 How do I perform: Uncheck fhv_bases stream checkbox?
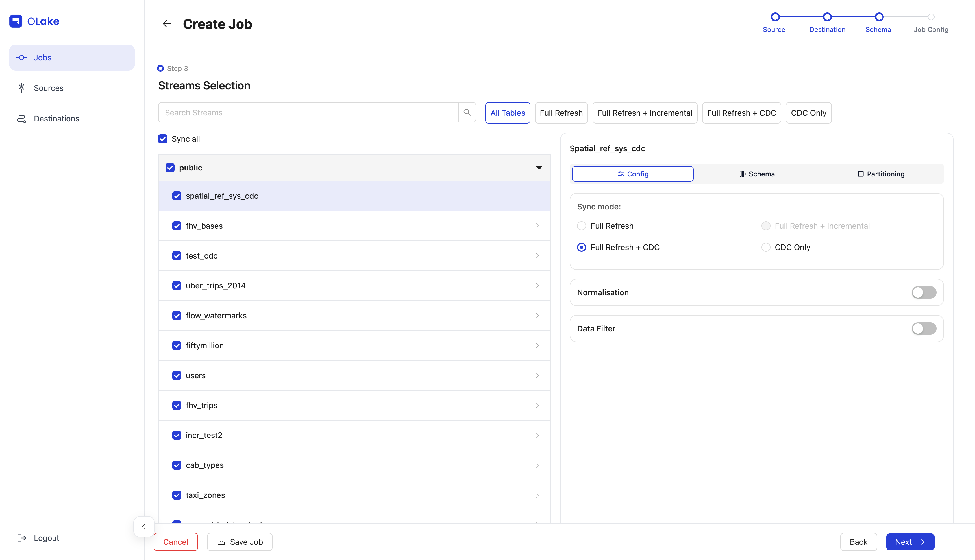point(177,226)
